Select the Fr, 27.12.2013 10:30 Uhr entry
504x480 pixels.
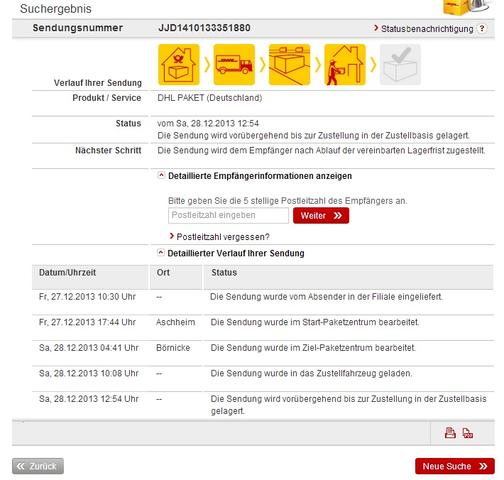tap(87, 297)
